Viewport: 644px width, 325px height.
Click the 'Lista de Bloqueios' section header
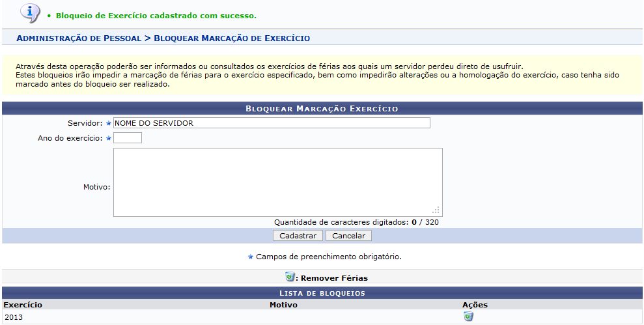(x=322, y=293)
